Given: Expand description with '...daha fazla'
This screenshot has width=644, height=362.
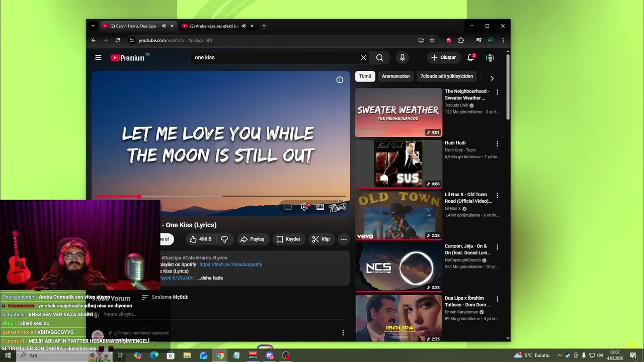Looking at the screenshot, I should (x=210, y=278).
